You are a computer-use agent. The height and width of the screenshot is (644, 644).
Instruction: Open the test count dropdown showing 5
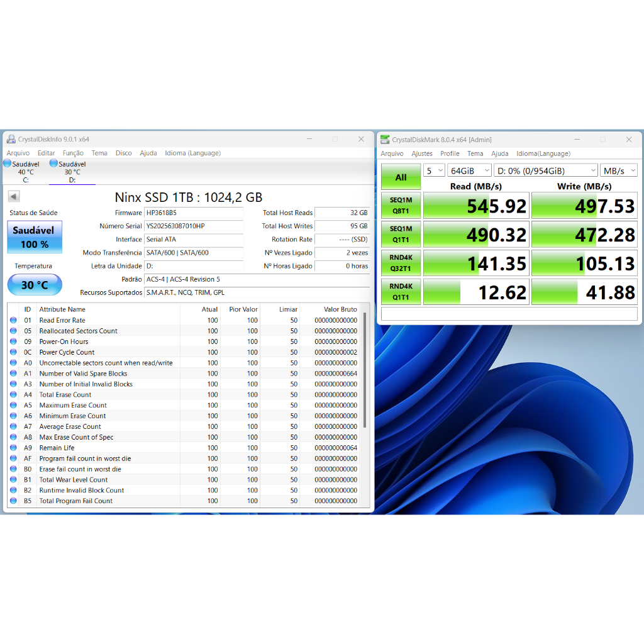click(434, 170)
